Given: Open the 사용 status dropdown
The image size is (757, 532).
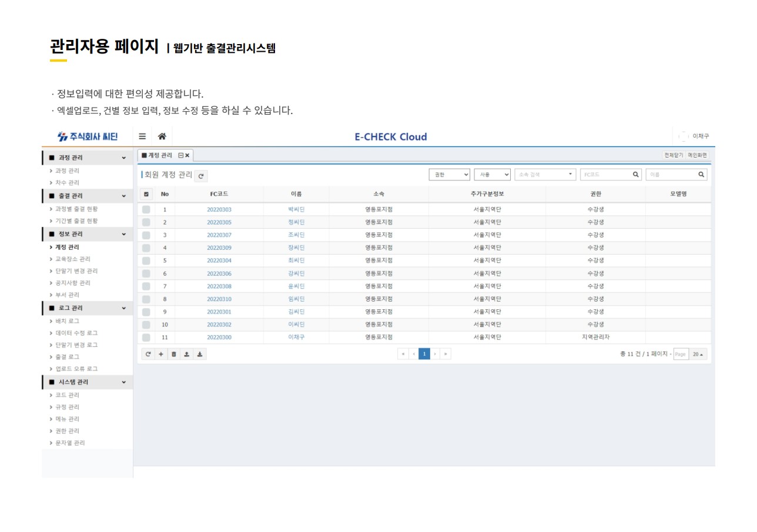Looking at the screenshot, I should (492, 175).
